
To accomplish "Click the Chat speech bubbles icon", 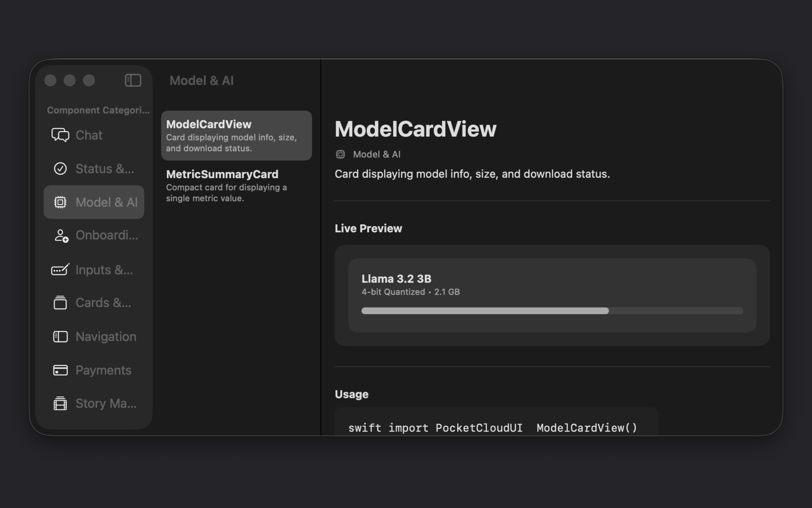I will tap(60, 135).
